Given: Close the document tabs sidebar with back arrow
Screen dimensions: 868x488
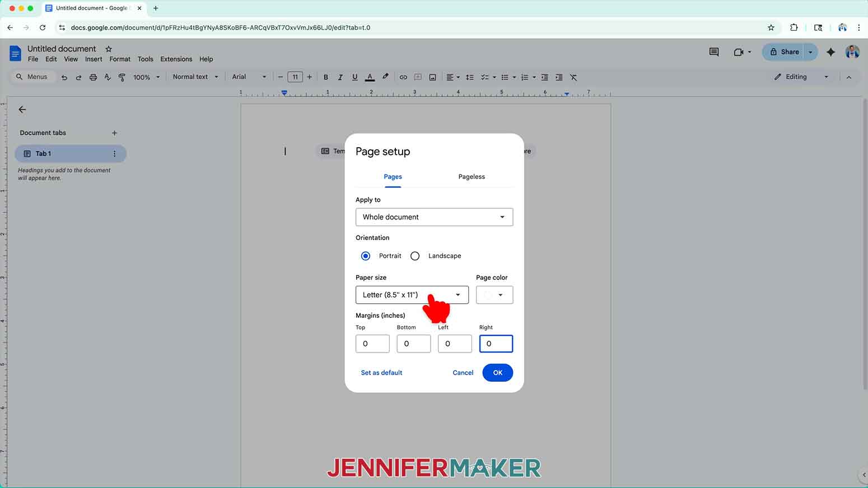Looking at the screenshot, I should pyautogui.click(x=22, y=110).
